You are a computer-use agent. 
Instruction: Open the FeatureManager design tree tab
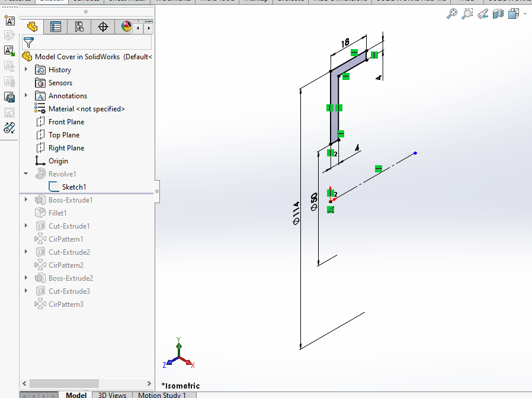(x=32, y=27)
